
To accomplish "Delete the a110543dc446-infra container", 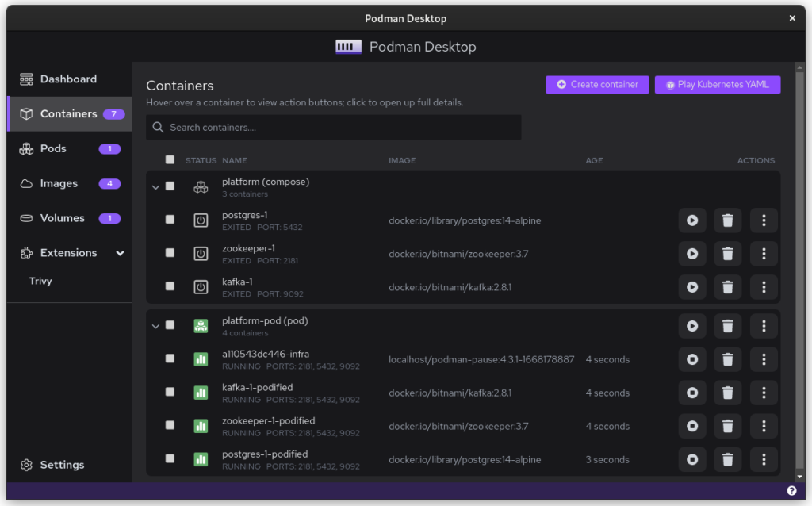I will 728,360.
